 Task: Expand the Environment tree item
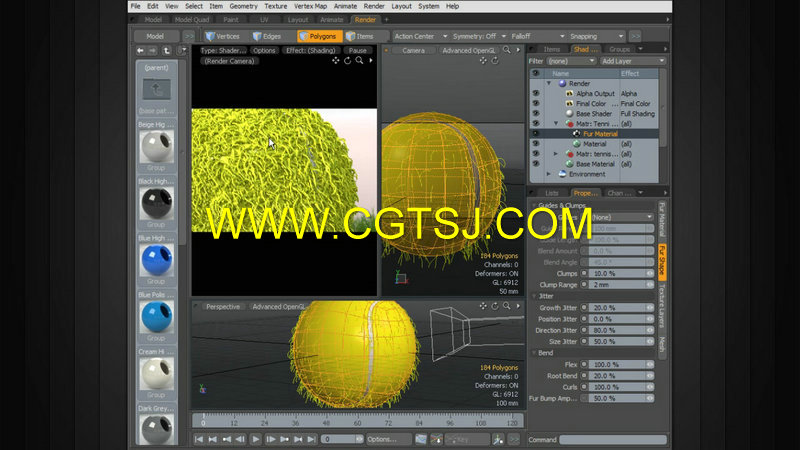tap(549, 174)
